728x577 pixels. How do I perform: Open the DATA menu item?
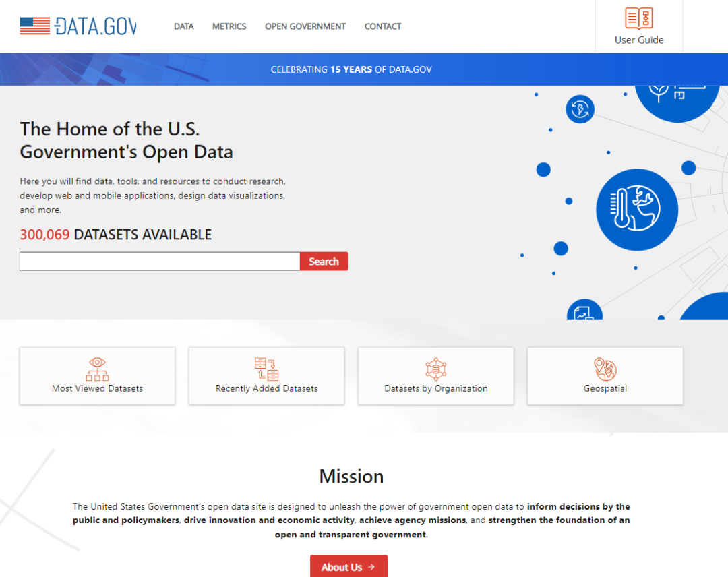point(184,26)
